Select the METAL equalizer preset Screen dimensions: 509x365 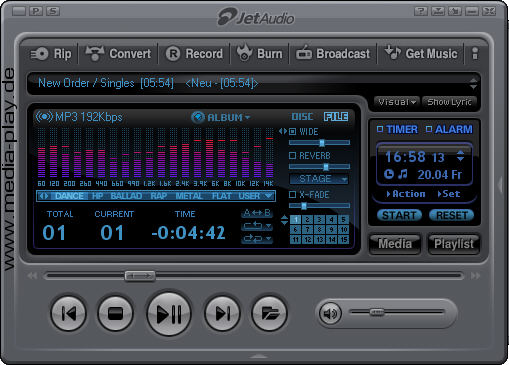coord(189,196)
